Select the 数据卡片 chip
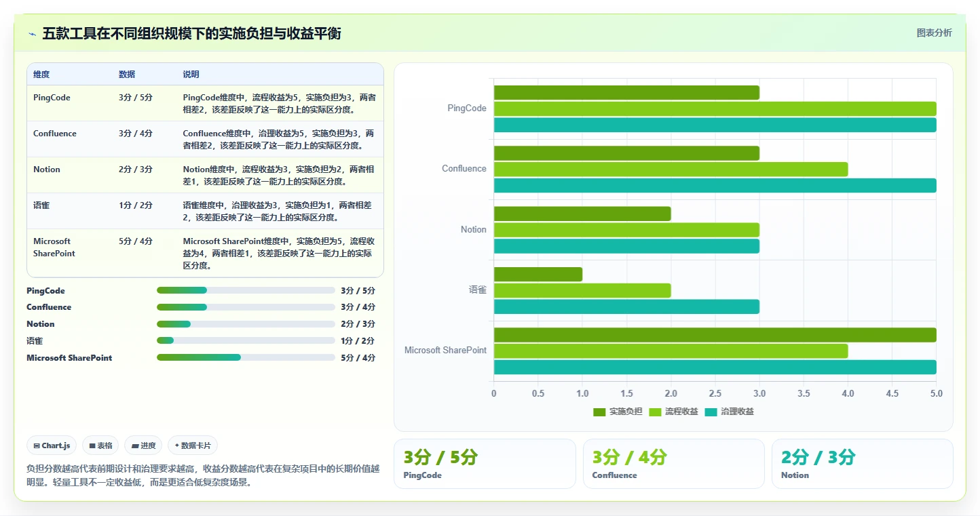Screen dimensions: 980x516 click(x=193, y=445)
